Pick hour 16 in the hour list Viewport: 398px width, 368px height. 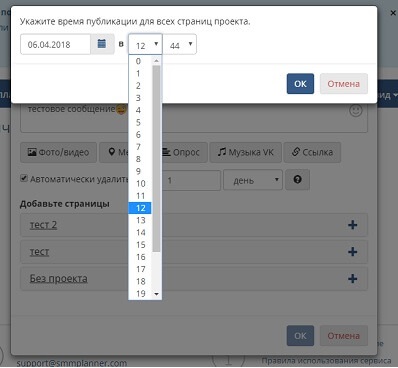[140, 257]
